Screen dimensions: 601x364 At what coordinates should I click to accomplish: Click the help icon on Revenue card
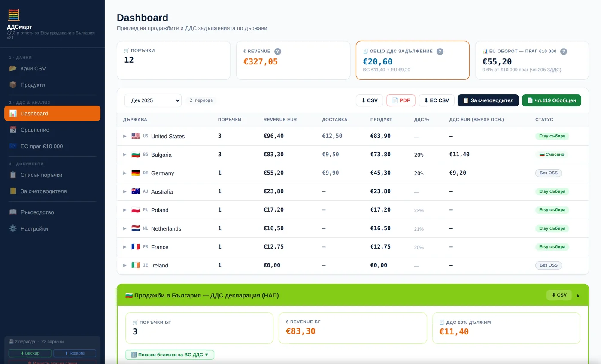pos(278,52)
